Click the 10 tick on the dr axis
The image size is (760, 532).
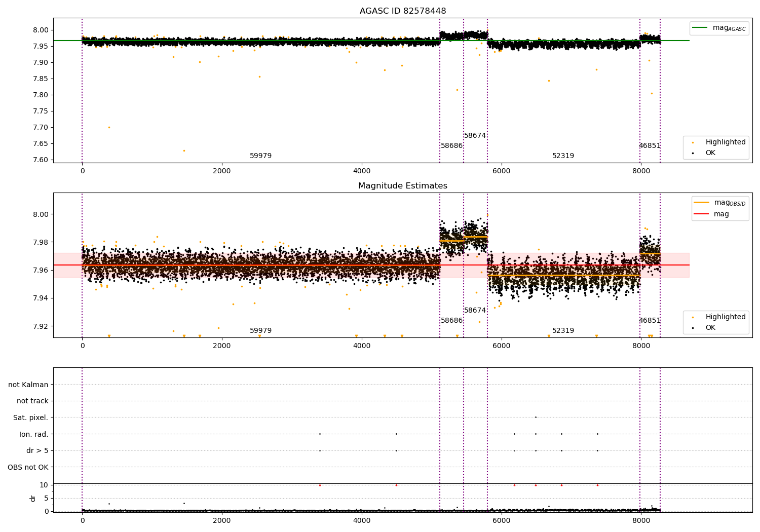44,485
